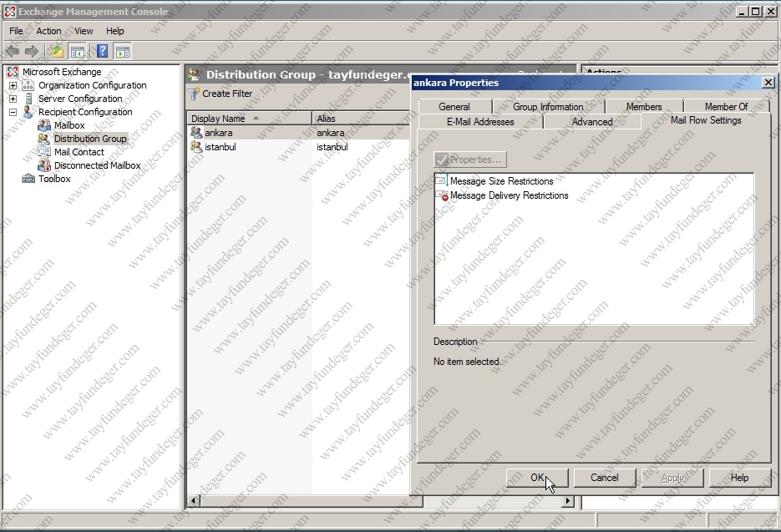Toggle the Show/Hide Console Tree icon
The height and width of the screenshot is (532, 781).
coord(77,51)
